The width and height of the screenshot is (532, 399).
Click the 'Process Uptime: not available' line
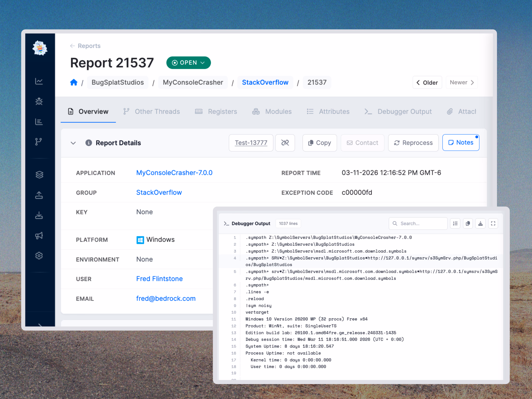pyautogui.click(x=283, y=353)
